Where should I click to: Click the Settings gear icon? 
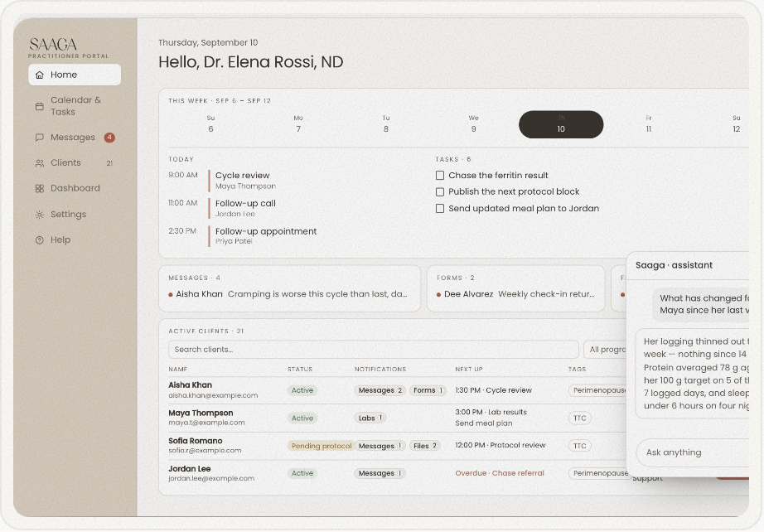point(40,215)
